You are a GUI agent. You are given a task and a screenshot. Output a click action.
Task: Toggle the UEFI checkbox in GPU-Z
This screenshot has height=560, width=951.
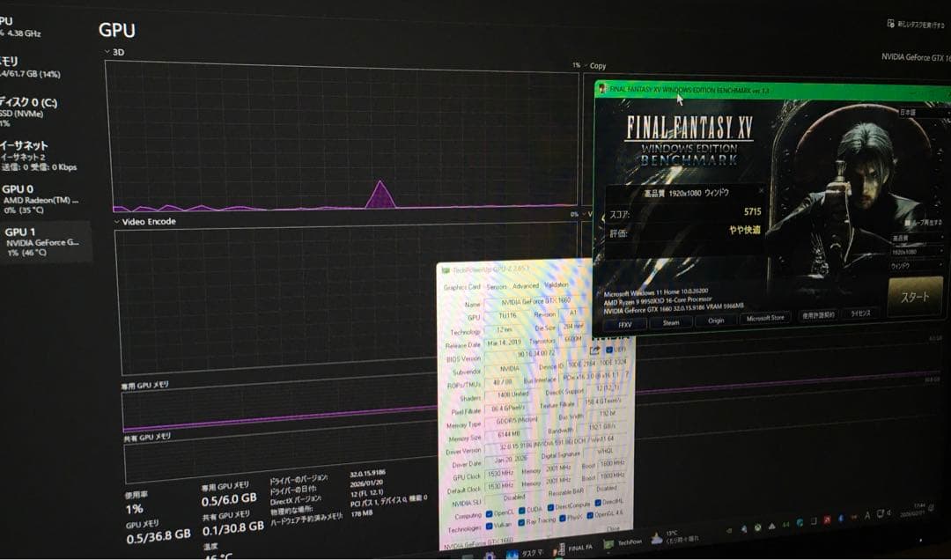[609, 350]
